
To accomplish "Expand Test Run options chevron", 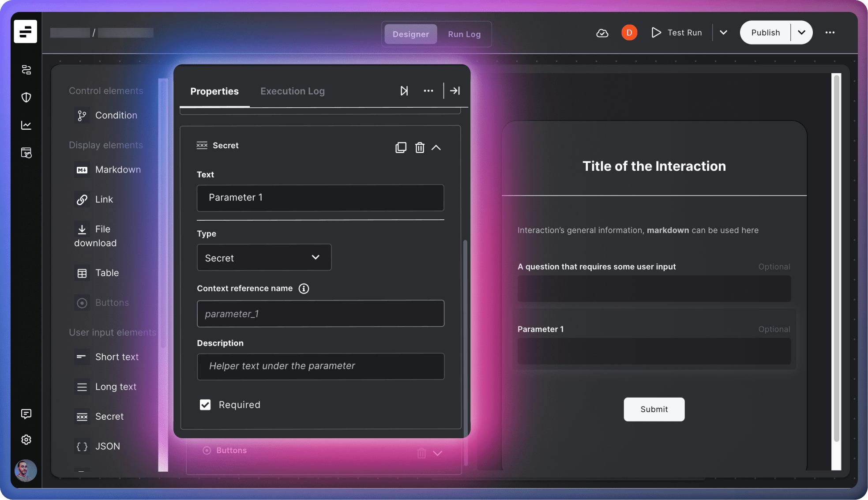I will 723,33.
